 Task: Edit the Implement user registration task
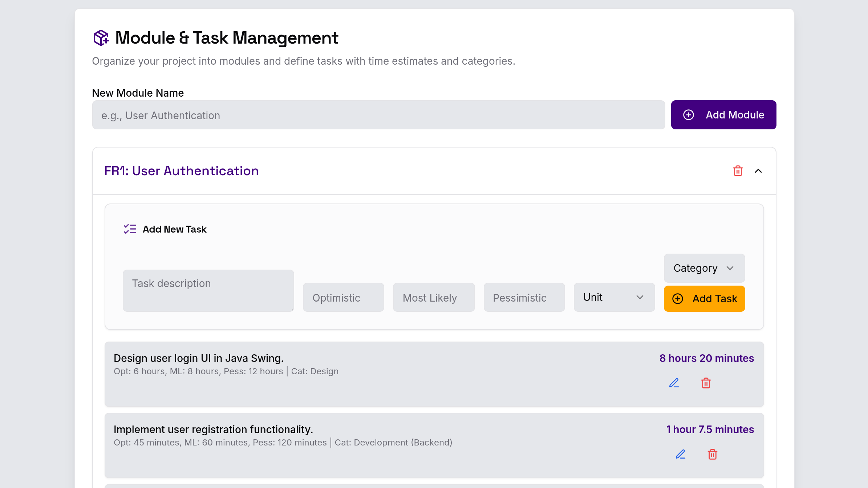(681, 454)
